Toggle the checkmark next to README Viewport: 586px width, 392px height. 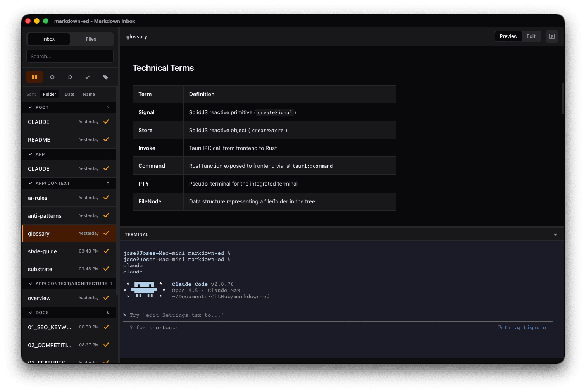[107, 139]
